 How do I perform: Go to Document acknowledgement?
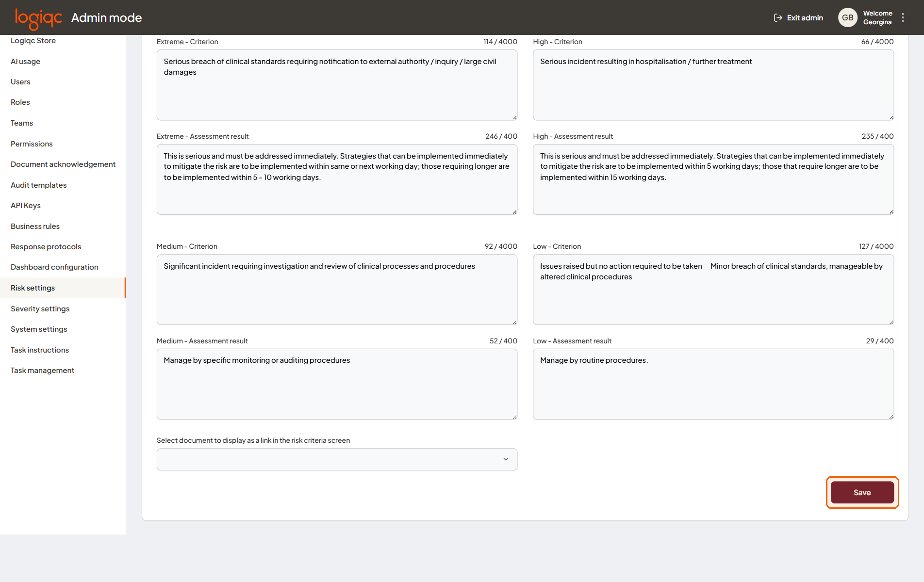[63, 164]
